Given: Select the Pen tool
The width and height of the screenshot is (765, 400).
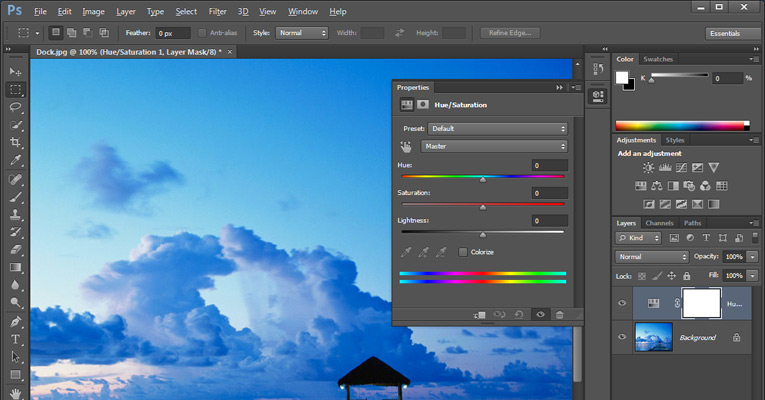Looking at the screenshot, I should [15, 322].
